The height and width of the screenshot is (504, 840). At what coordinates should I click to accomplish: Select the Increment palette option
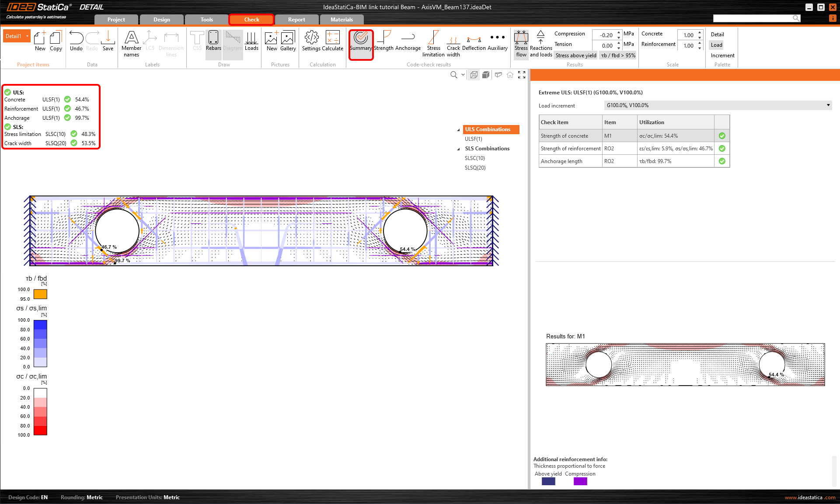[722, 56]
